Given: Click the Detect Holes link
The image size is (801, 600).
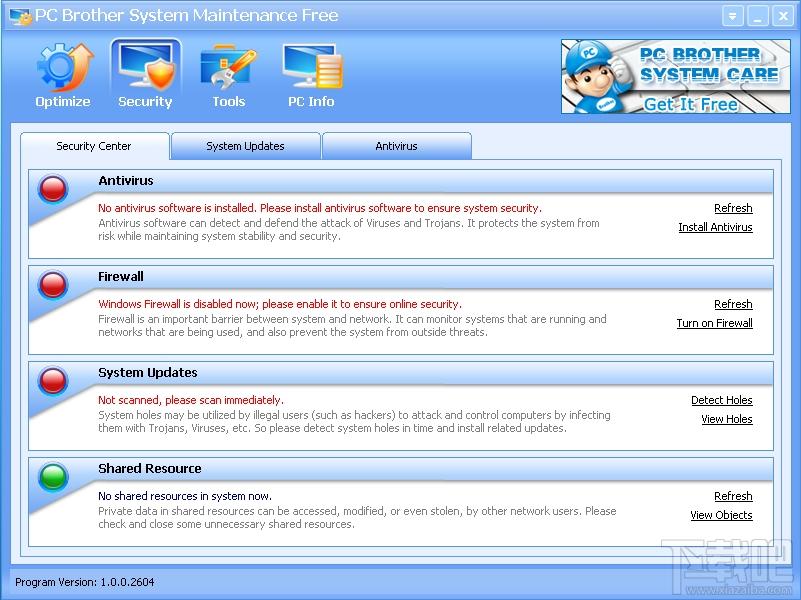Looking at the screenshot, I should (x=722, y=400).
